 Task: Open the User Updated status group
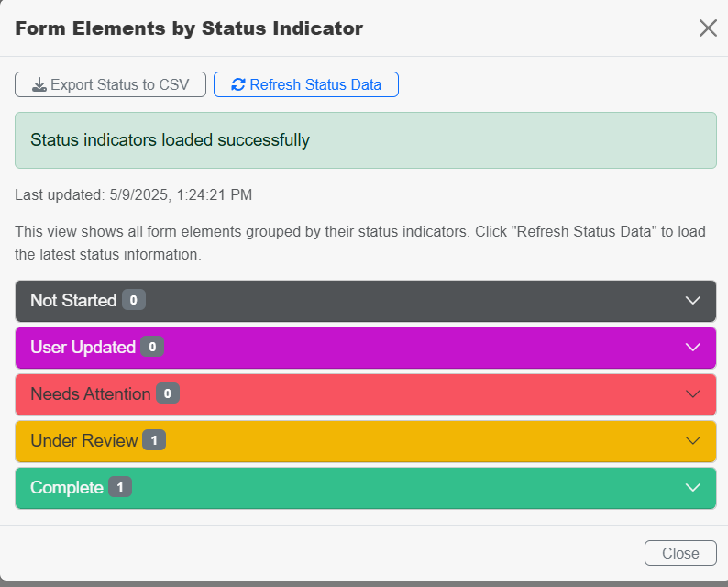coord(366,348)
